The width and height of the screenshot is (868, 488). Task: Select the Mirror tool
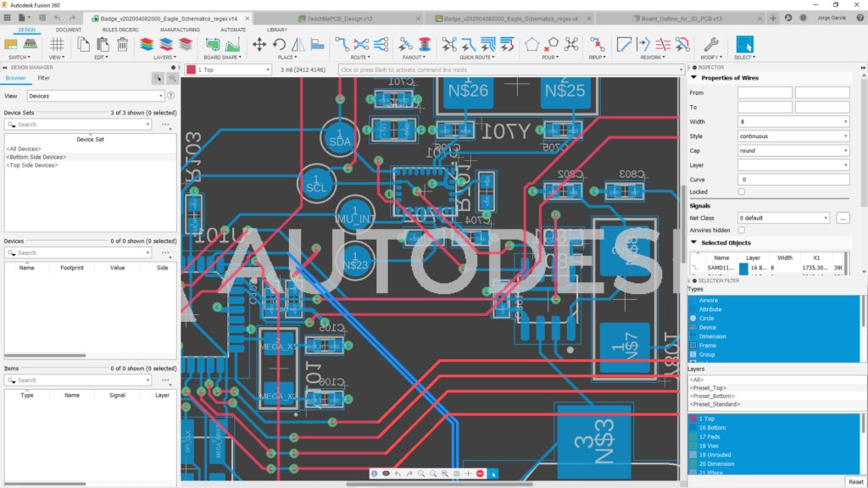point(298,44)
